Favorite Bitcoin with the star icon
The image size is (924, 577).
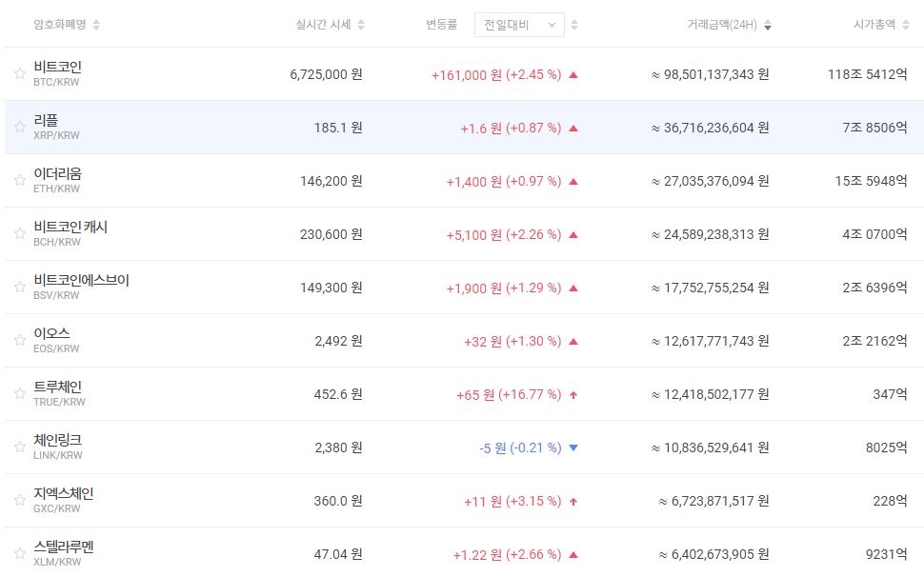(19, 73)
